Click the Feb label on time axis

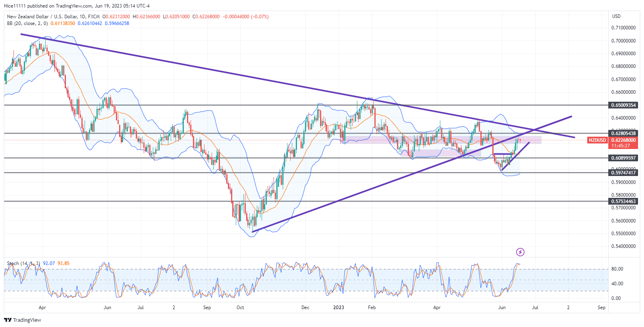click(x=372, y=308)
